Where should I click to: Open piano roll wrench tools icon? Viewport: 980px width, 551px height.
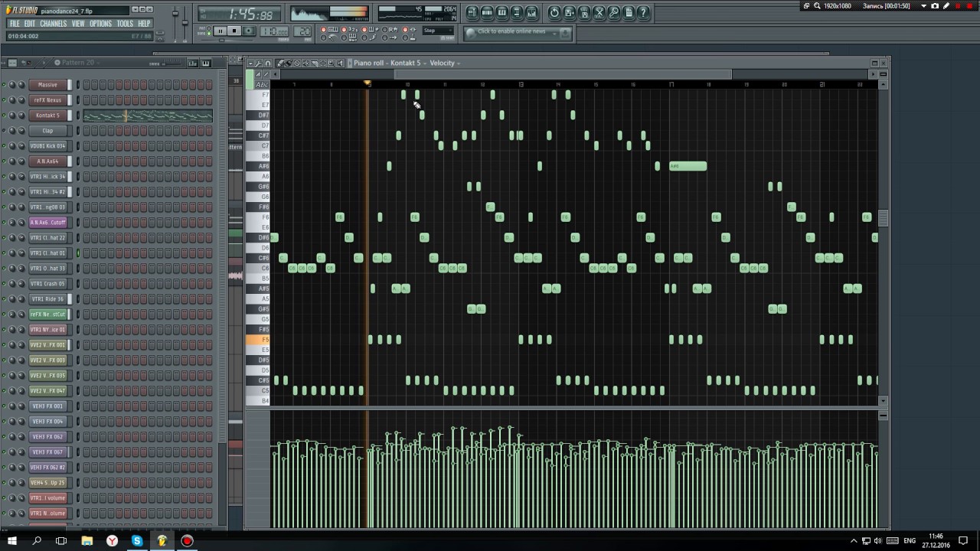(259, 63)
